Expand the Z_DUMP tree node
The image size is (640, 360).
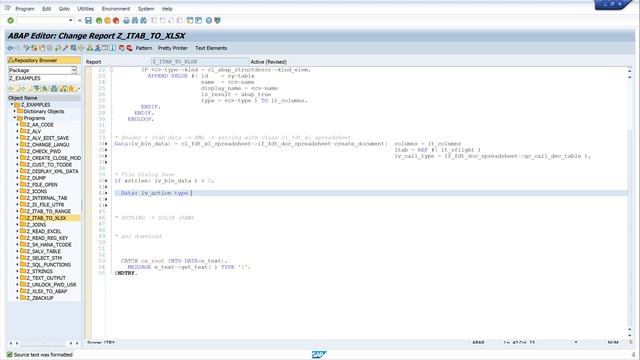click(18, 178)
